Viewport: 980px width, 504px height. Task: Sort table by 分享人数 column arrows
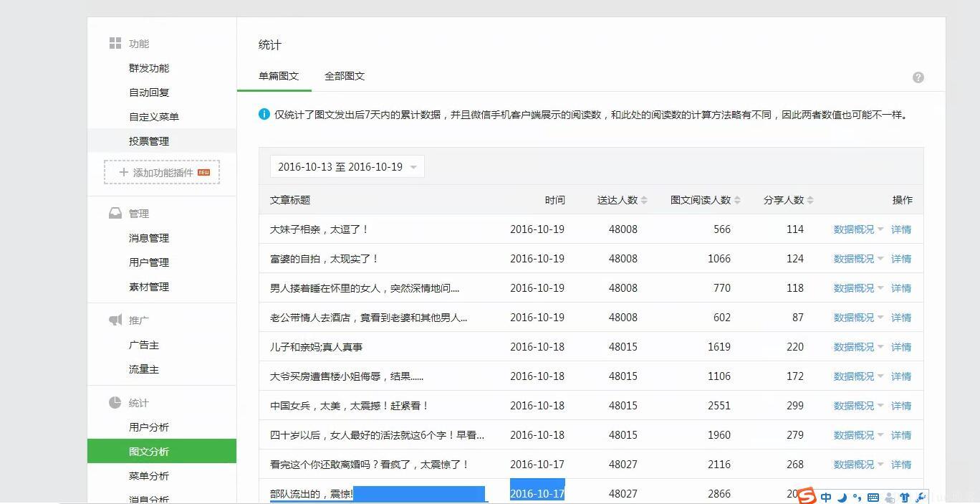(x=810, y=200)
